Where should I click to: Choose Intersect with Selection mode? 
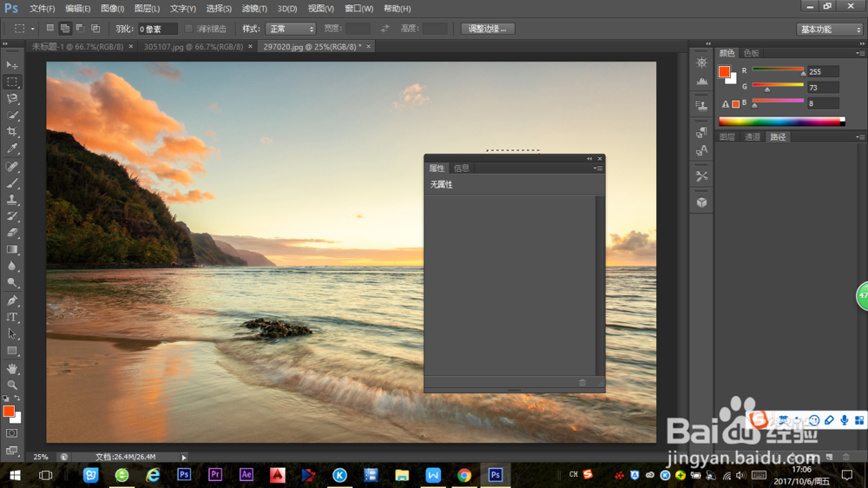[95, 28]
